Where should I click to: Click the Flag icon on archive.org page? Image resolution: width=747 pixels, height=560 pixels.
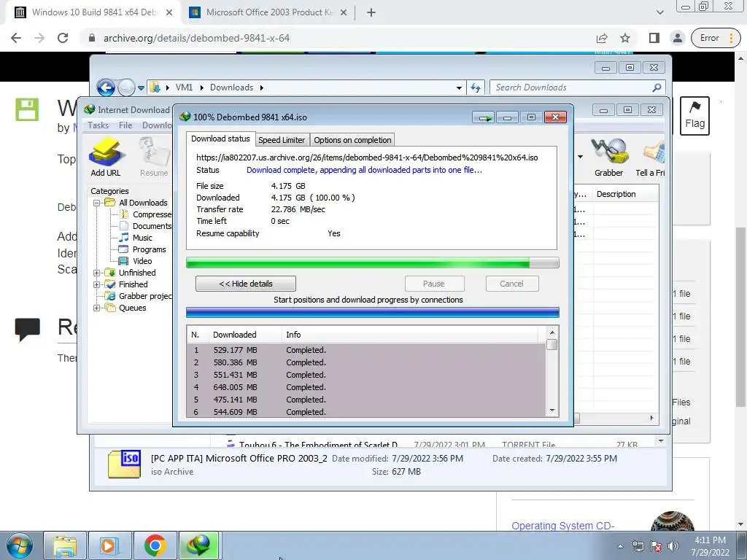(x=694, y=116)
